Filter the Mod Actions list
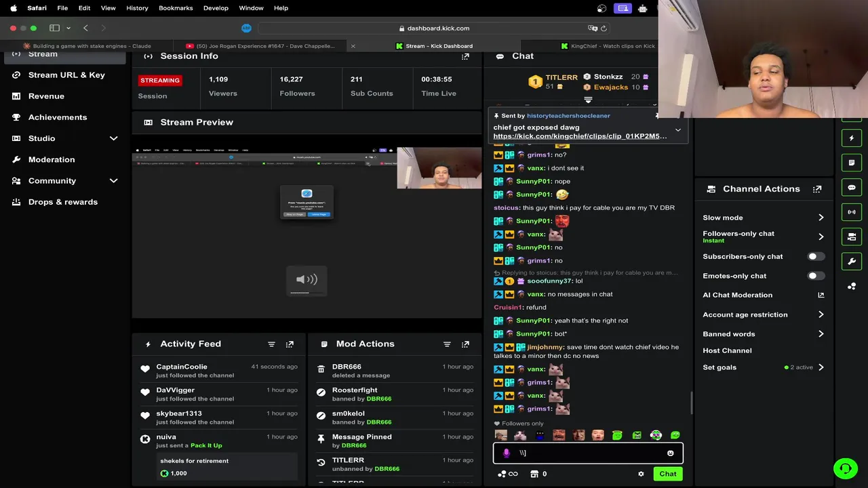 (x=447, y=344)
